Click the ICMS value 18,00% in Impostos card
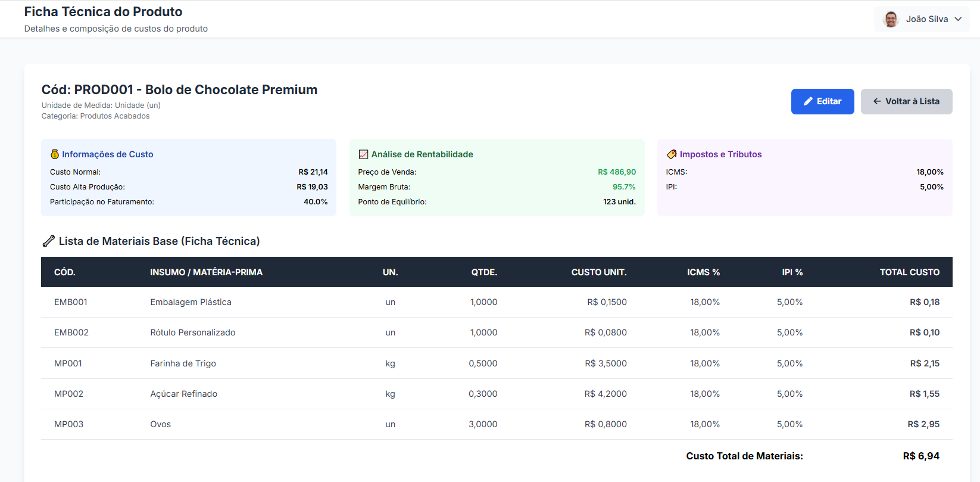The height and width of the screenshot is (482, 980). (930, 172)
